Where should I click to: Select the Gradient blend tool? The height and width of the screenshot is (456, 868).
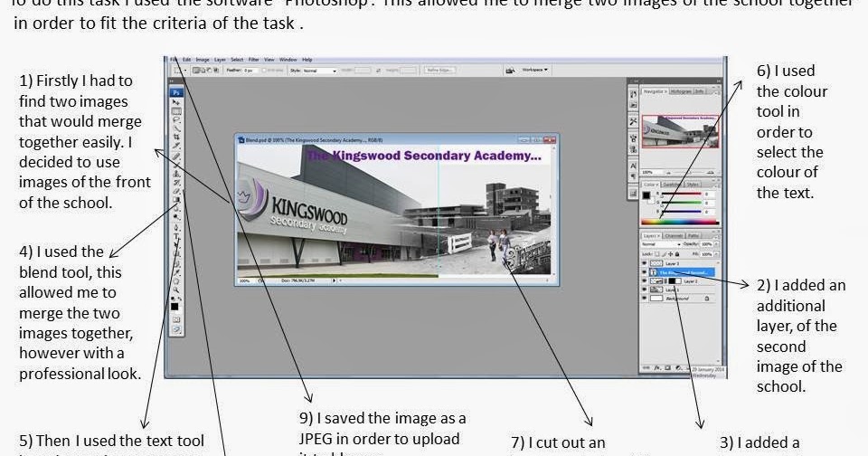click(176, 199)
